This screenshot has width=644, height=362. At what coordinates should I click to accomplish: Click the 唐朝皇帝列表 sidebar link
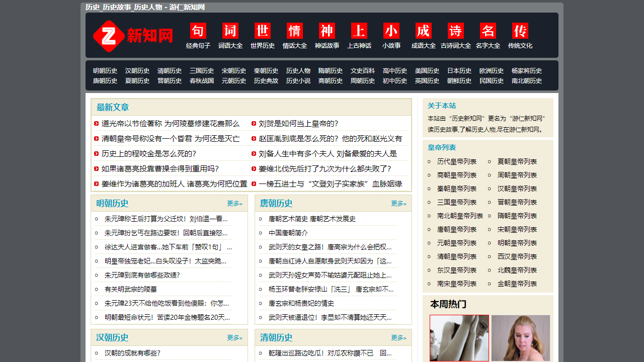(x=456, y=229)
